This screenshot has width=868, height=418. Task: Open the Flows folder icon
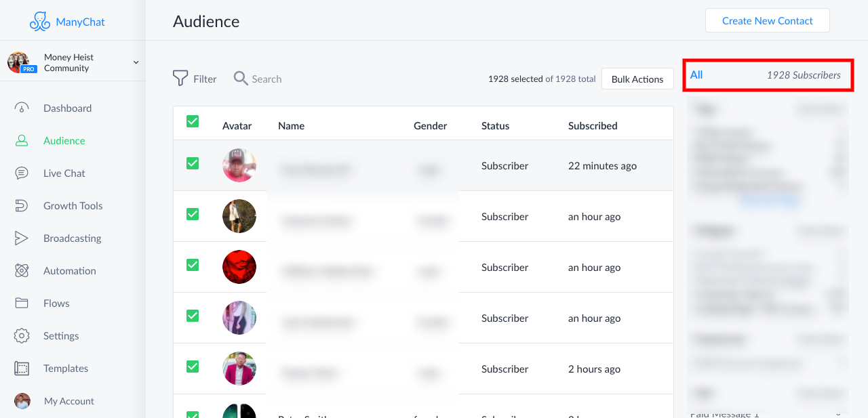(x=22, y=304)
